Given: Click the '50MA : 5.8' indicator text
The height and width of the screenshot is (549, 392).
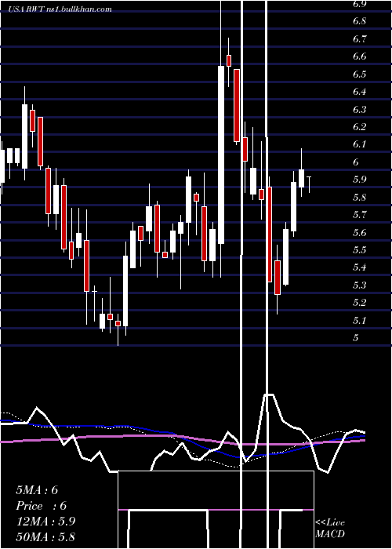Looking at the screenshot, I should click(x=45, y=537).
